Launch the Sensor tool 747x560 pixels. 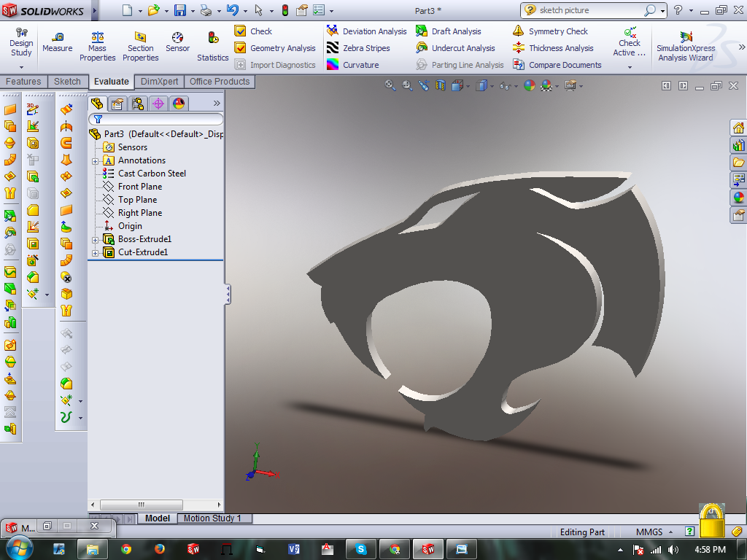[178, 42]
